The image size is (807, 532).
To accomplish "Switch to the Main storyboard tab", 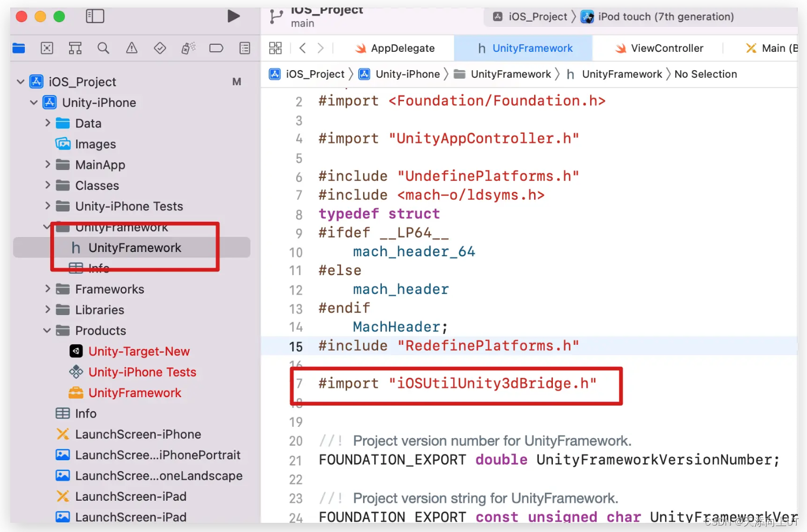I will coord(771,48).
